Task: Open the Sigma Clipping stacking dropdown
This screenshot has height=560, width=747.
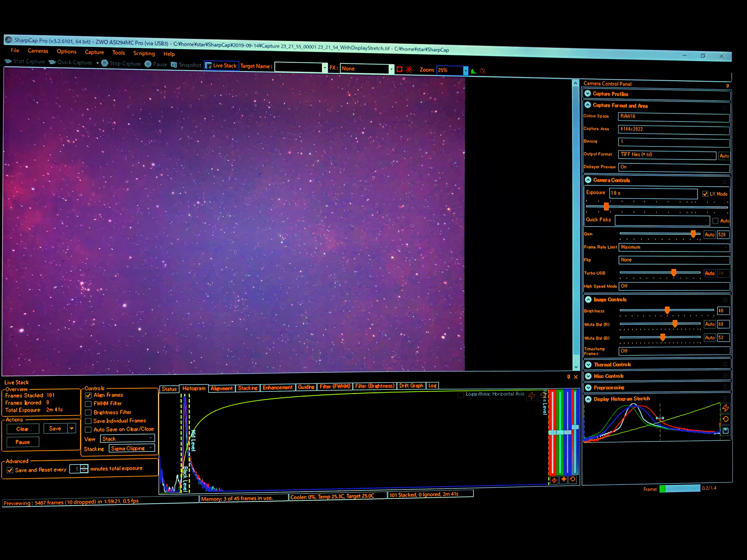Action: 132,448
